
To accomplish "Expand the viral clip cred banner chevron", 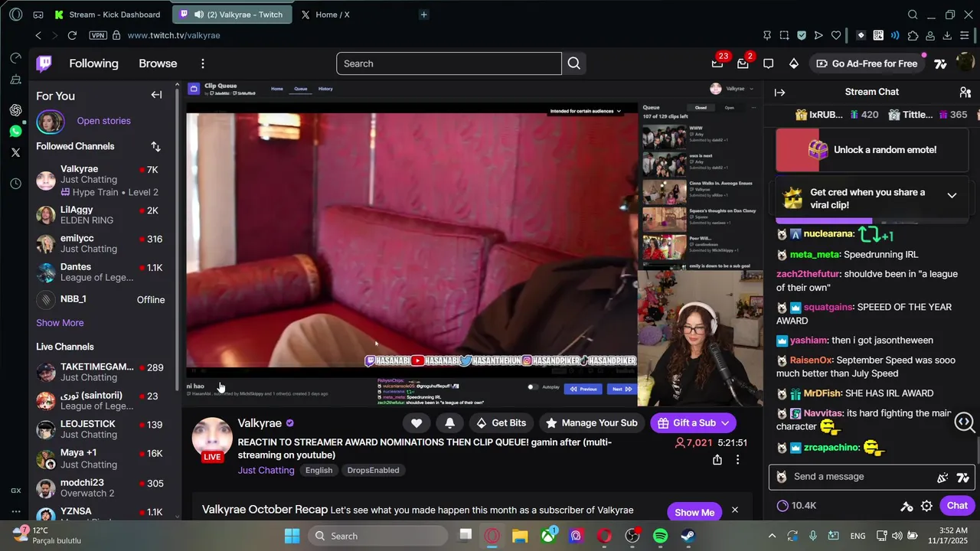I will tap(952, 195).
